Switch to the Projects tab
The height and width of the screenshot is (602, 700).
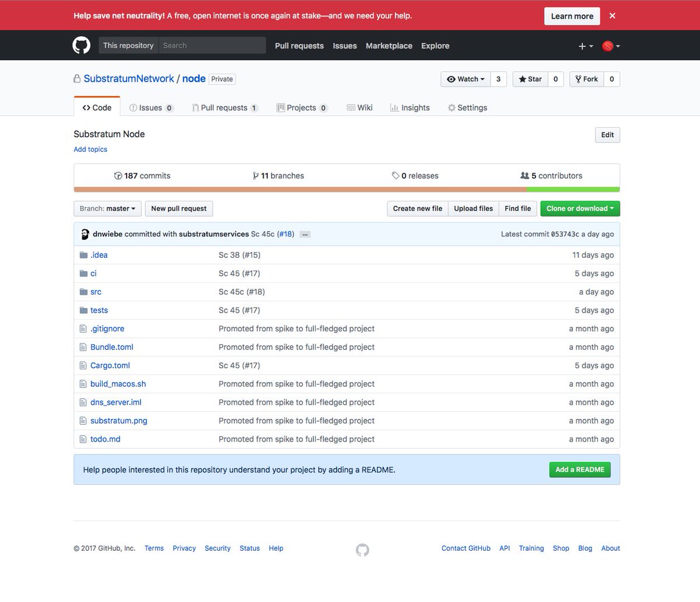pos(302,108)
